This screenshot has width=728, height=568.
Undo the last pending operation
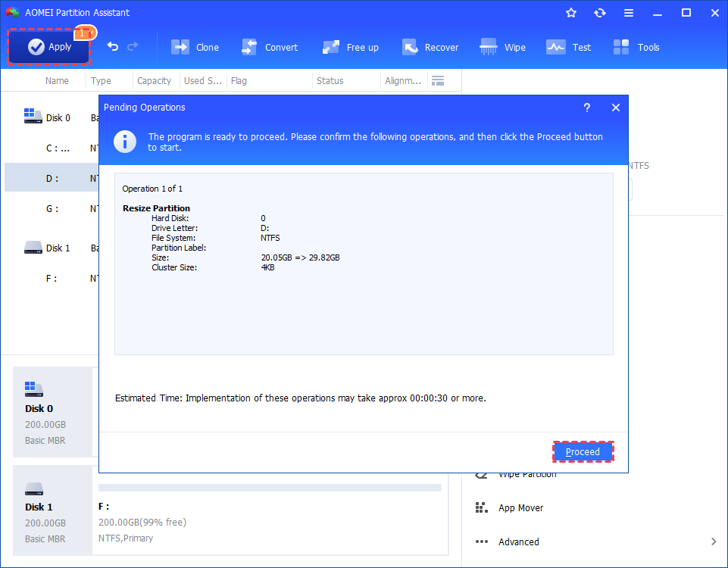[x=113, y=46]
